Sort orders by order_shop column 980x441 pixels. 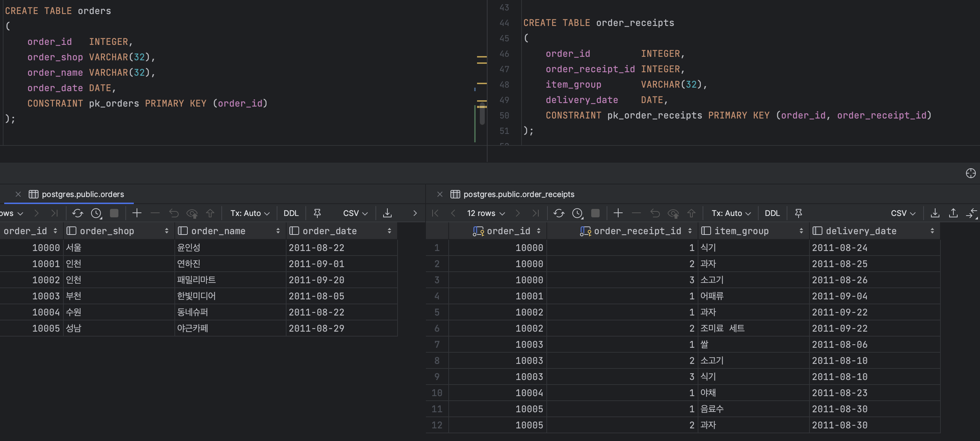[167, 231]
